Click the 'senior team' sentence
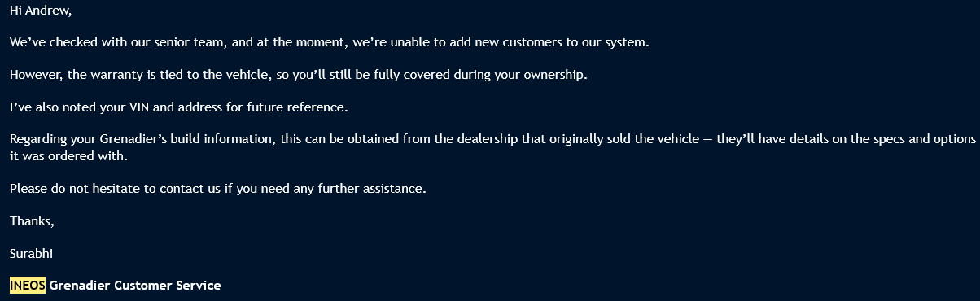980x301 pixels. coord(330,43)
